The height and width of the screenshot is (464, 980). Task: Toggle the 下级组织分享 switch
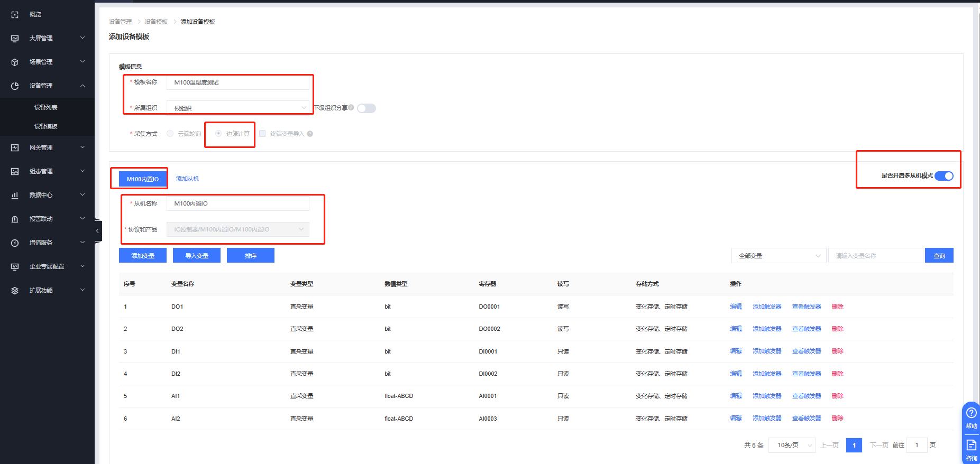pyautogui.click(x=366, y=108)
